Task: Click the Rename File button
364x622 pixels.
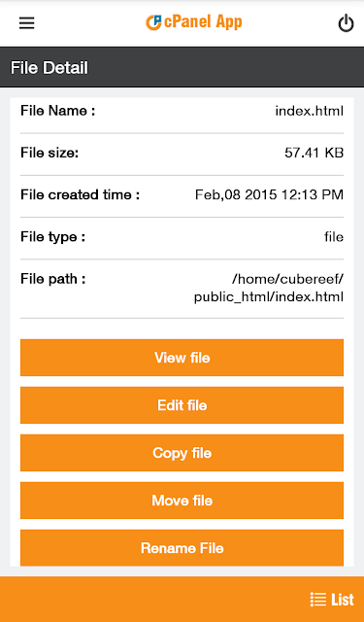Action: pyautogui.click(x=182, y=547)
